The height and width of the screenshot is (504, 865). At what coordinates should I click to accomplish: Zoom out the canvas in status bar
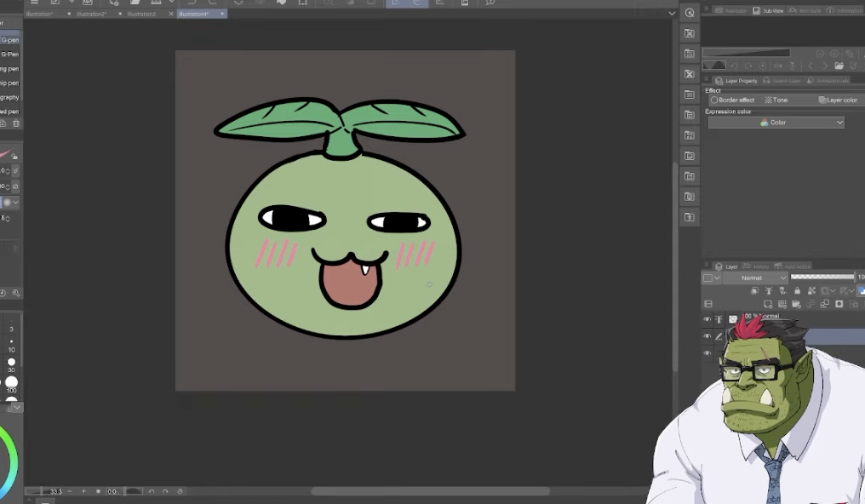(x=70, y=491)
